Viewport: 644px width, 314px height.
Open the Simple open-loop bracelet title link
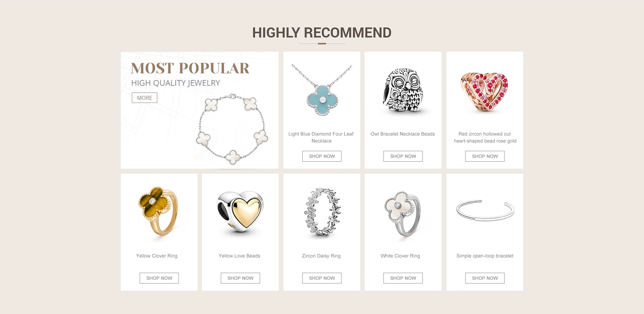485,256
